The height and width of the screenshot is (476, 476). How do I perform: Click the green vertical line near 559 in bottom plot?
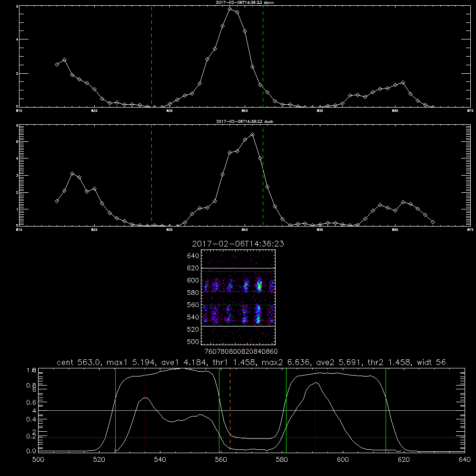219,410
